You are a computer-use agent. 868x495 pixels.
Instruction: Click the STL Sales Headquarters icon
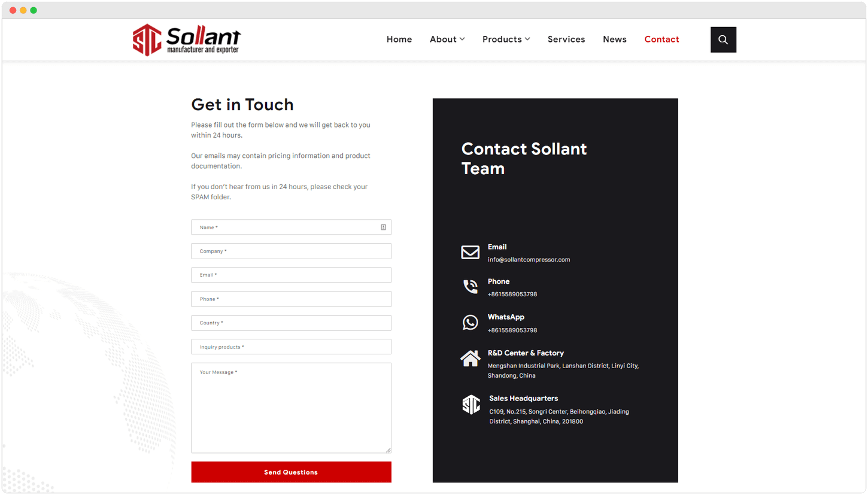(471, 405)
